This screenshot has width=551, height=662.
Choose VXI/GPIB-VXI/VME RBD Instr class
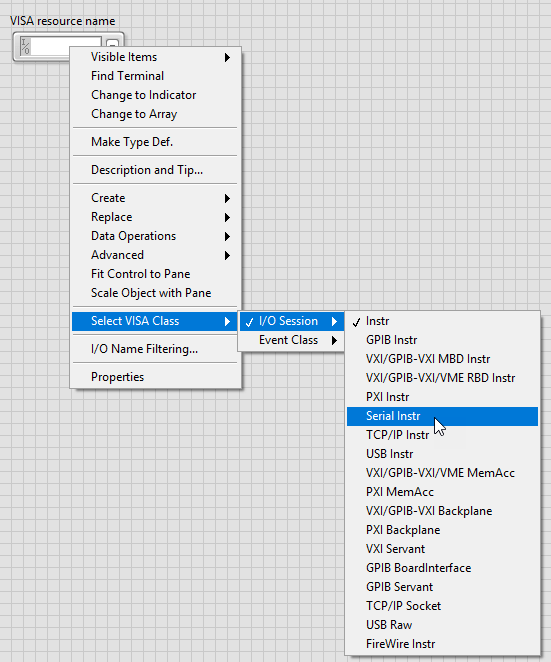(x=442, y=378)
